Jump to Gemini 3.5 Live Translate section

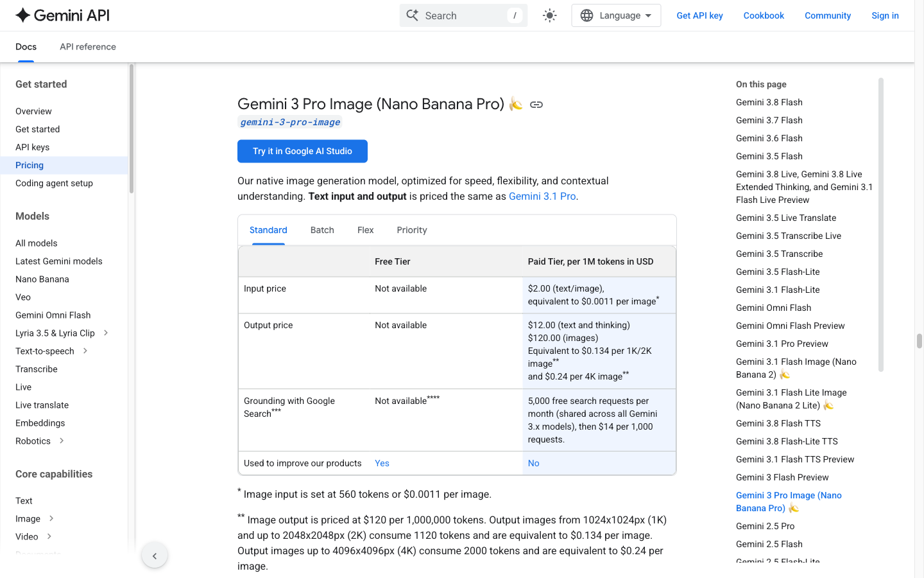786,218
